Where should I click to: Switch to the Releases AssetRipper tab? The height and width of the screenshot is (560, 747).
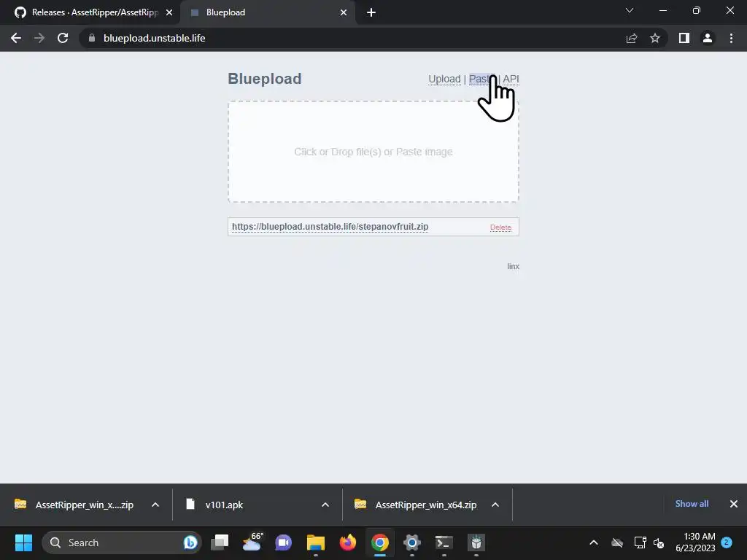point(90,12)
